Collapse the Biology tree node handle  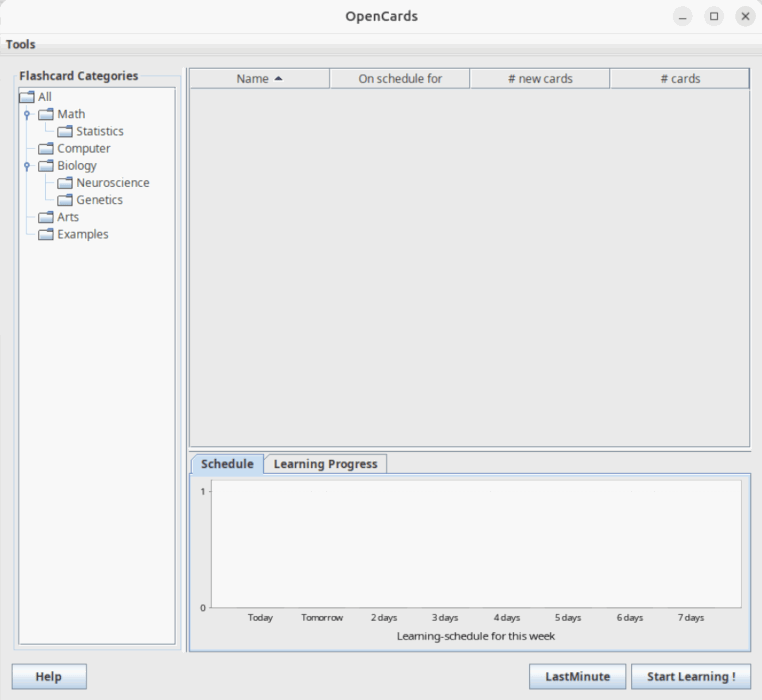27,166
